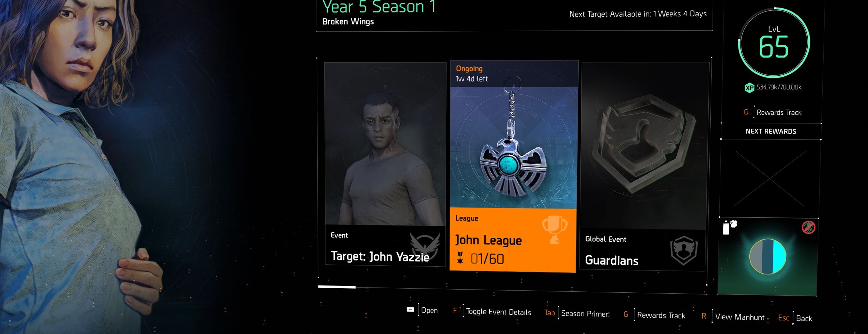Click the horizontal scroll indicator below cards
Screen dimensions: 868x334
point(337,287)
